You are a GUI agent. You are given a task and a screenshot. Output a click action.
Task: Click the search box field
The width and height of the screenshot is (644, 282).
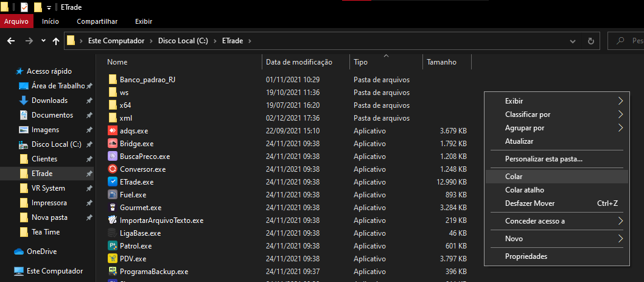(626, 41)
